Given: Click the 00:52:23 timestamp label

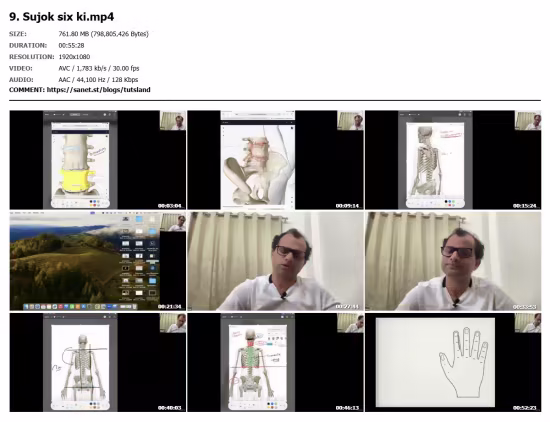Looking at the screenshot, I should (525, 408).
